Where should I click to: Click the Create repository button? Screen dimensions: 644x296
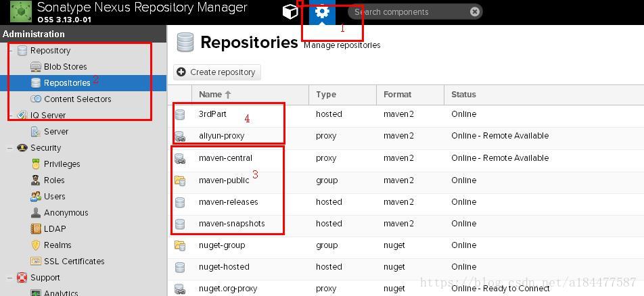pyautogui.click(x=217, y=72)
